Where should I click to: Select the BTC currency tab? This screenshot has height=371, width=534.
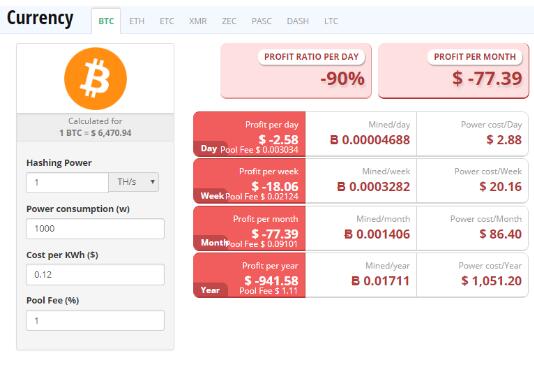tap(106, 21)
